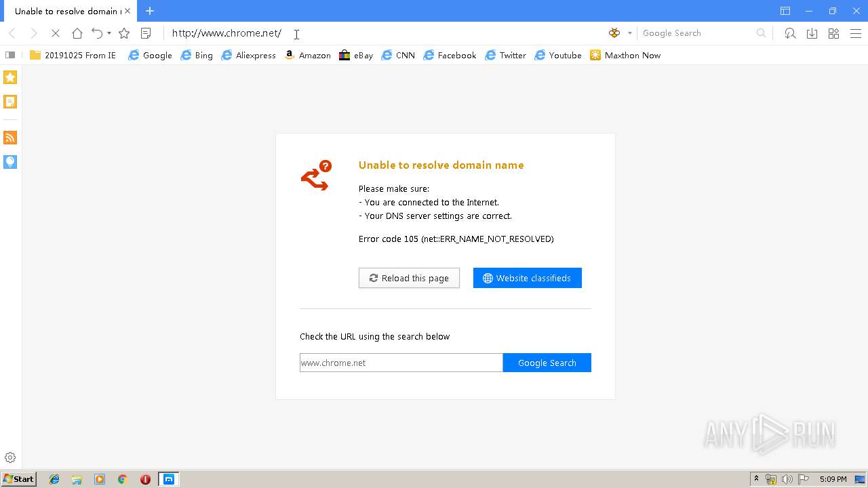
Task: Open the Google bookmark
Action: (x=151, y=56)
